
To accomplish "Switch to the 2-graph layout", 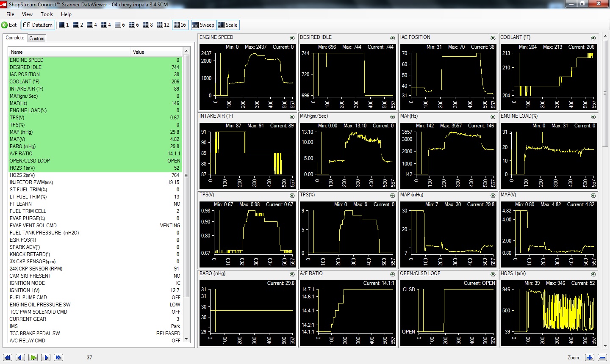I will (x=78, y=25).
